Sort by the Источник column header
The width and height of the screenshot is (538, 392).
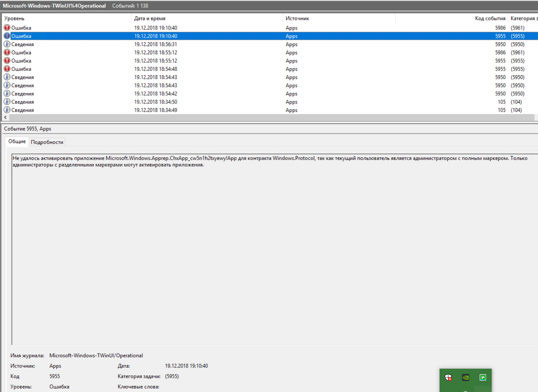click(x=339, y=18)
